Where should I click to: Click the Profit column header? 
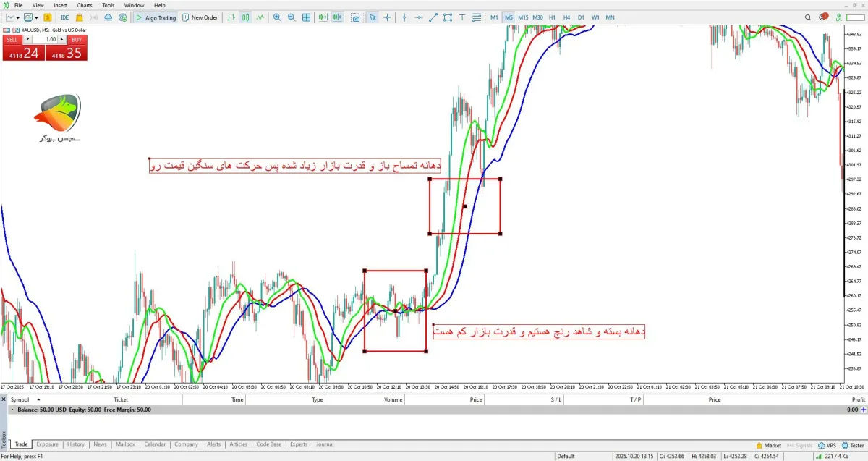tap(858, 399)
